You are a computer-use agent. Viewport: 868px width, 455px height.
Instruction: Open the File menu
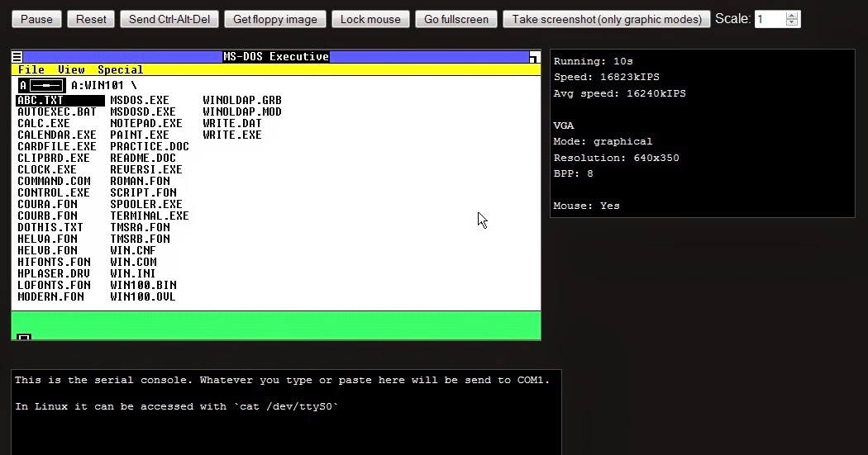pos(31,69)
